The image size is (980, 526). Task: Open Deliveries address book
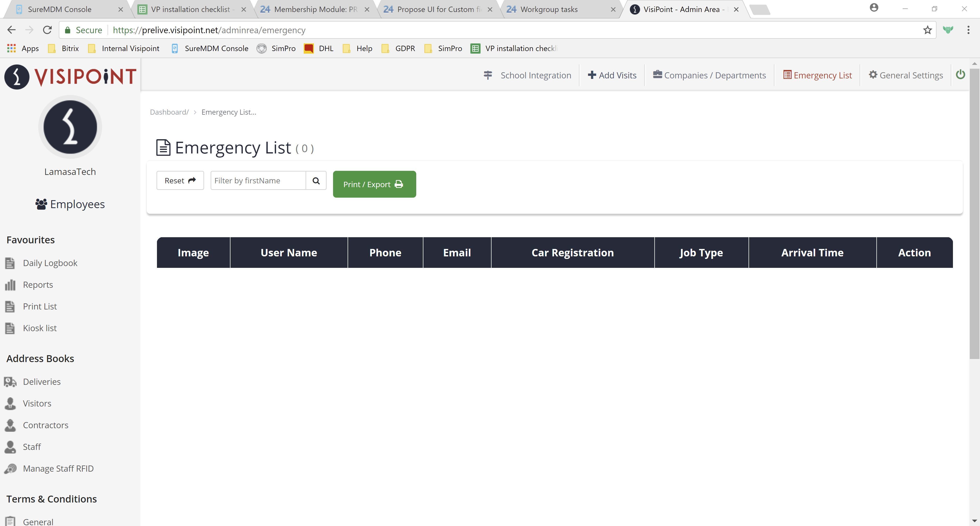pyautogui.click(x=41, y=382)
